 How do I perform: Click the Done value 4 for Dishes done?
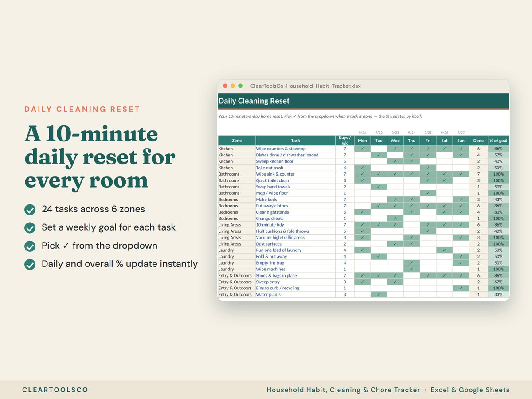point(478,155)
